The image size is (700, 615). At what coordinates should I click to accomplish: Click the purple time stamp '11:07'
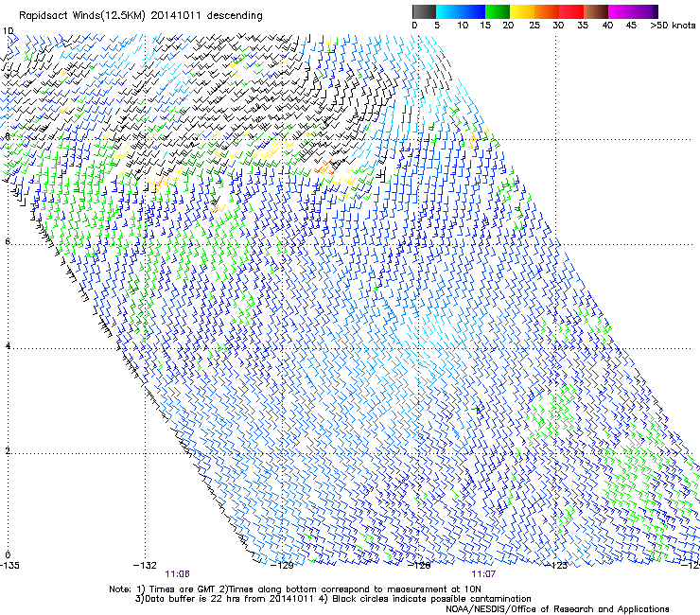[483, 574]
